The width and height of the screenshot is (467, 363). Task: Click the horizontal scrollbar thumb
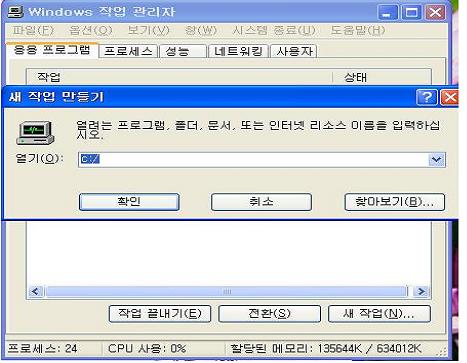[x=227, y=292]
